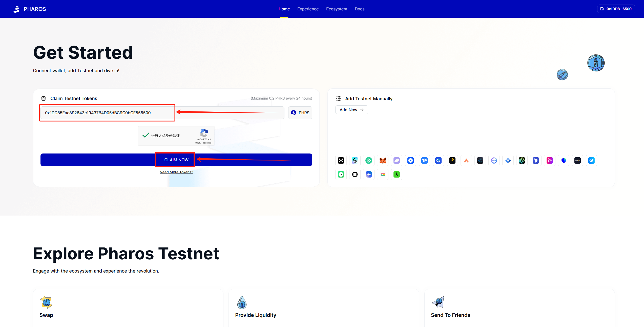Select the MetaMask fox icon
644x327 pixels.
coord(383,160)
